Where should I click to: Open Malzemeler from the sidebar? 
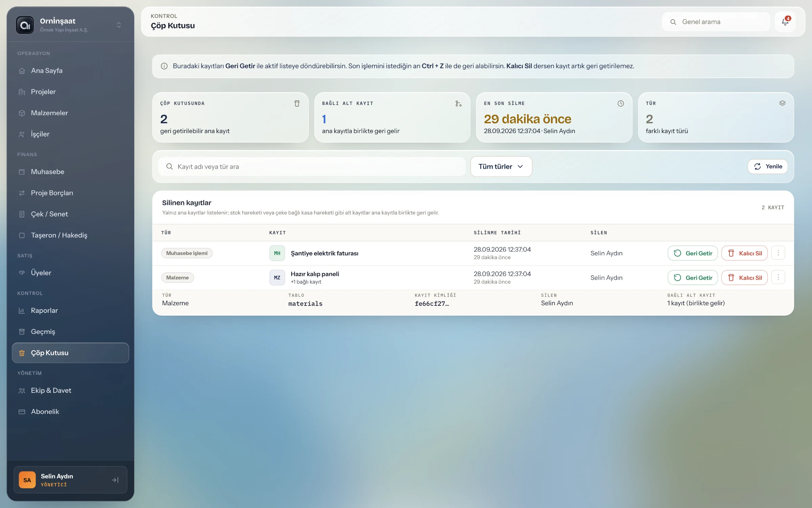click(x=70, y=113)
